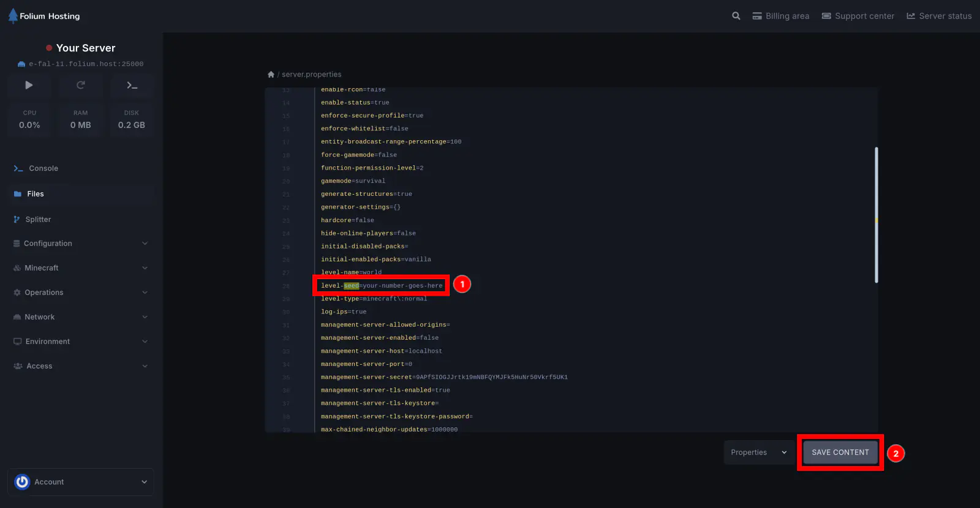The width and height of the screenshot is (980, 508).
Task: Click the home icon in breadcrumb
Action: tap(271, 75)
